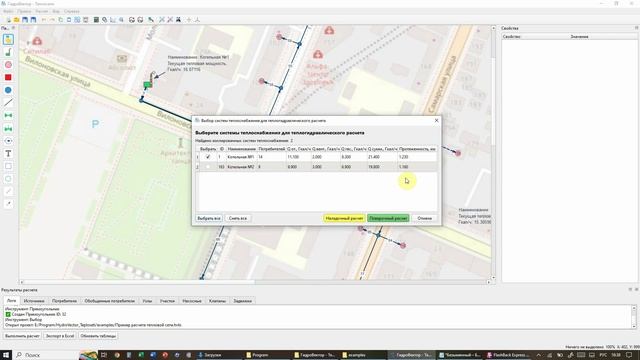This screenshot has height=360, width=640.
Task: Switch to the Логи tab
Action: pos(11,300)
